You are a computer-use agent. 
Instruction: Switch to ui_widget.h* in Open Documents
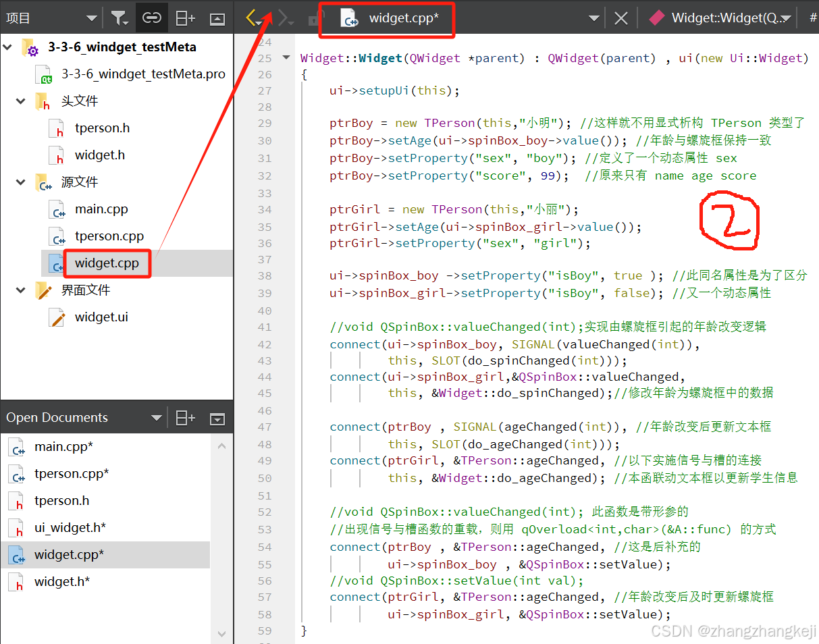tap(70, 528)
